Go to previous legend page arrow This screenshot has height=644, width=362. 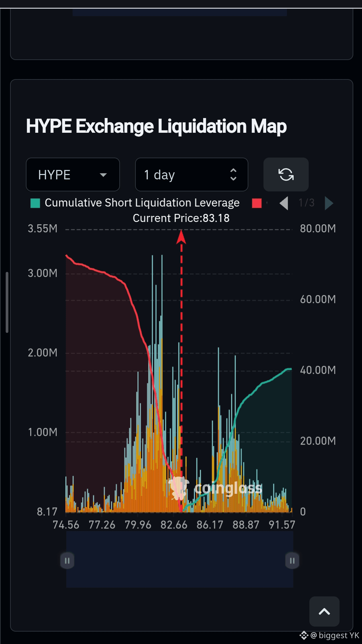coord(284,203)
